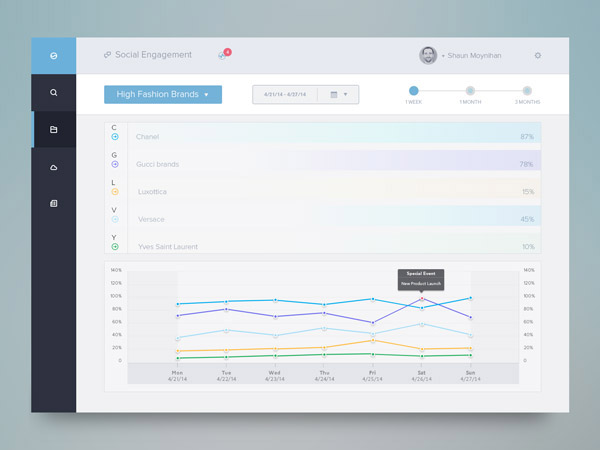
Task: Toggle the Gucci brands purple circle indicator
Action: (x=115, y=164)
